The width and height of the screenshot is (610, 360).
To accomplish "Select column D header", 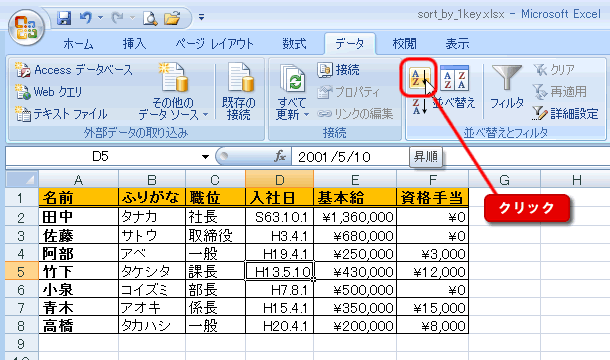I will [x=279, y=180].
